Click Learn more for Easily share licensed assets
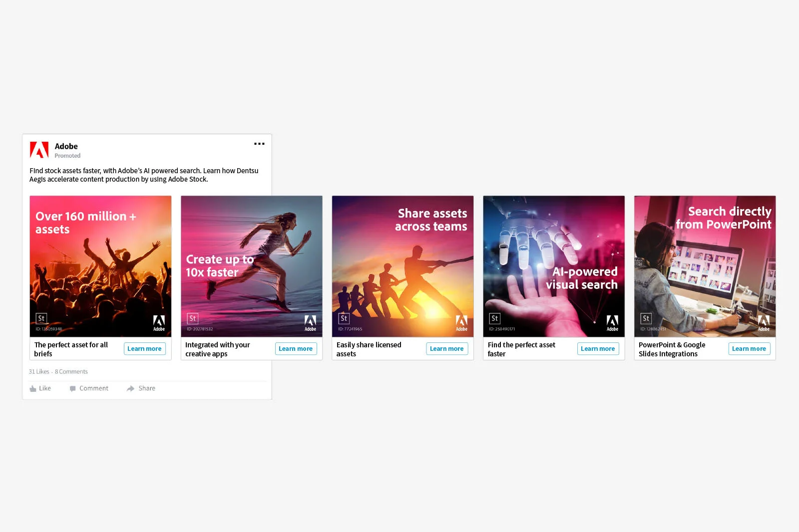799x532 pixels. [x=447, y=349]
